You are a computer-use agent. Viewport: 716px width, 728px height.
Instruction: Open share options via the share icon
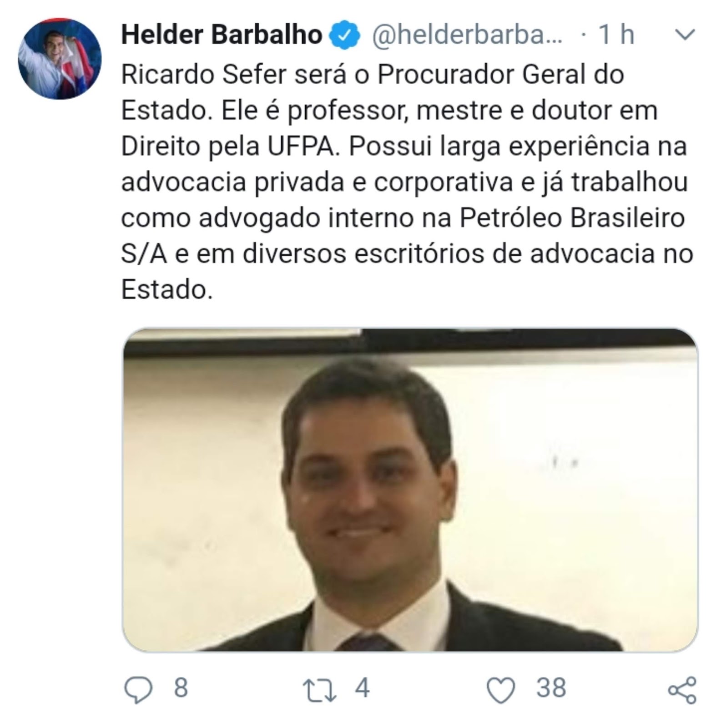[x=682, y=690]
